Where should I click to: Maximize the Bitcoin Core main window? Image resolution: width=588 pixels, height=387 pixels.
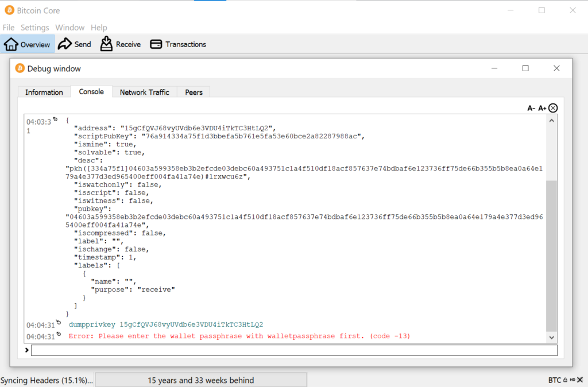[541, 10]
